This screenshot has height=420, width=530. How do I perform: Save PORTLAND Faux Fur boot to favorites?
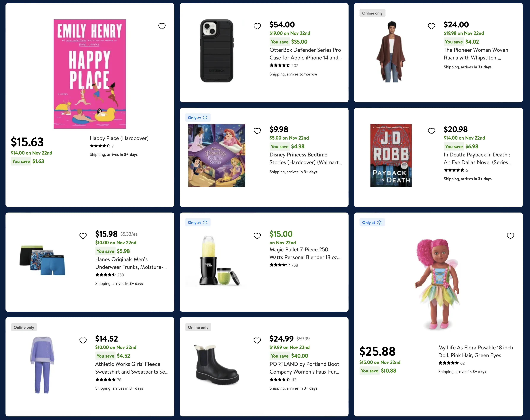[x=257, y=340]
